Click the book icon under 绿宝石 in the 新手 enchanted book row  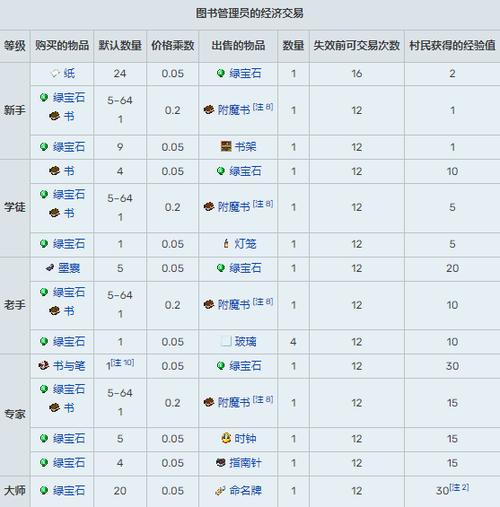55,116
